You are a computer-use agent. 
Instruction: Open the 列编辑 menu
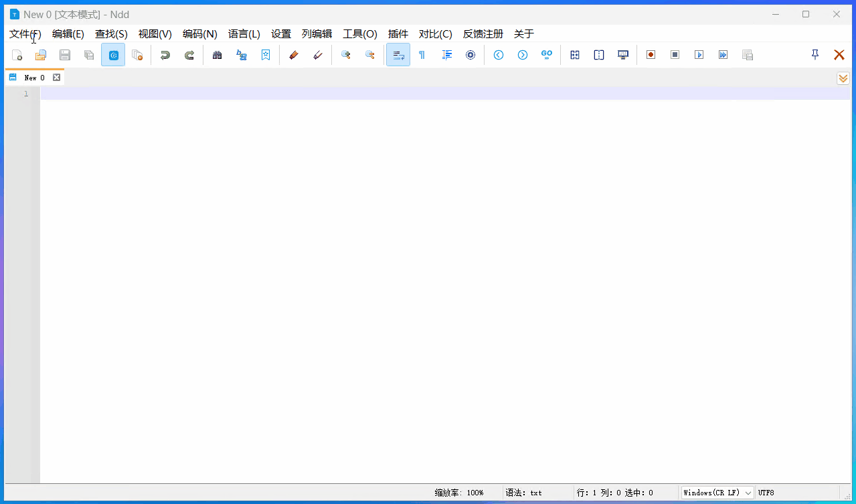(x=317, y=34)
